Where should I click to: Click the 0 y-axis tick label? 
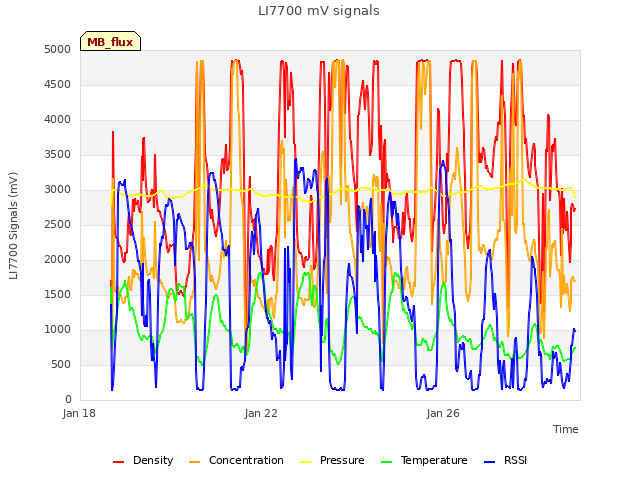pyautogui.click(x=68, y=400)
